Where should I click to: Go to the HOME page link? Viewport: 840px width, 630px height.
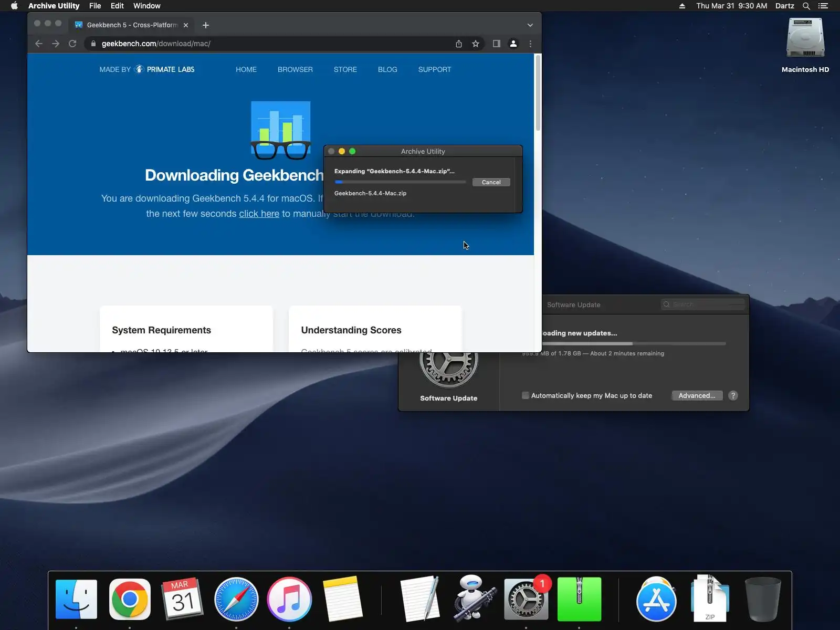(246, 69)
